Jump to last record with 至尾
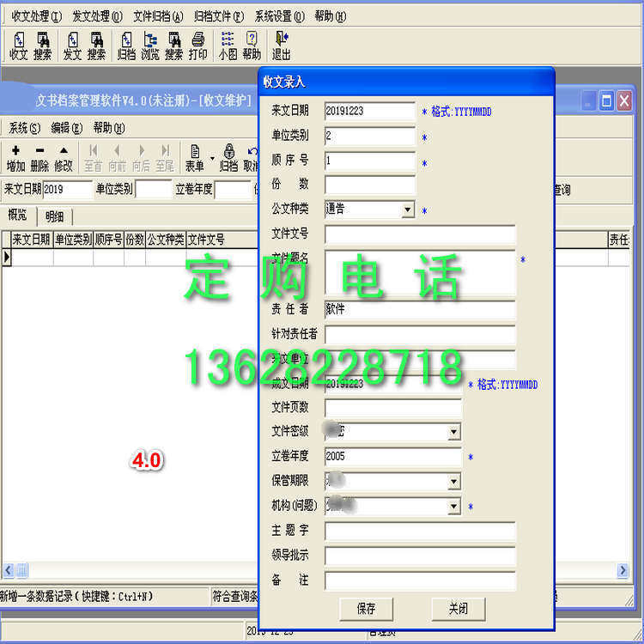644x644 pixels. click(165, 158)
